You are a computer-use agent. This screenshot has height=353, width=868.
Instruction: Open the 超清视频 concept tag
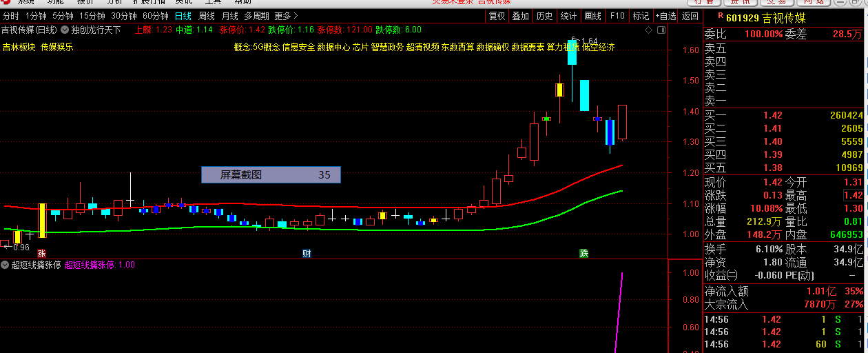[x=422, y=47]
